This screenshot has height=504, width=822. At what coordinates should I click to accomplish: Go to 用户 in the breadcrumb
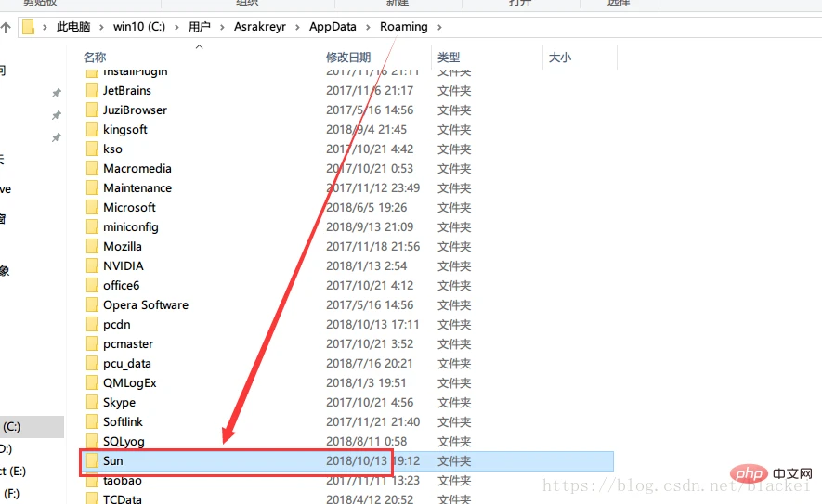pyautogui.click(x=199, y=27)
